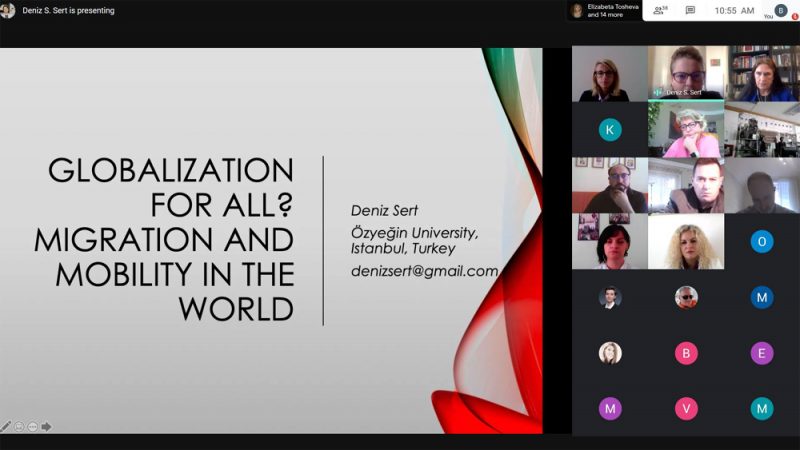The image size is (800, 450).
Task: Click the 10:55 AM clock display
Action: point(734,10)
